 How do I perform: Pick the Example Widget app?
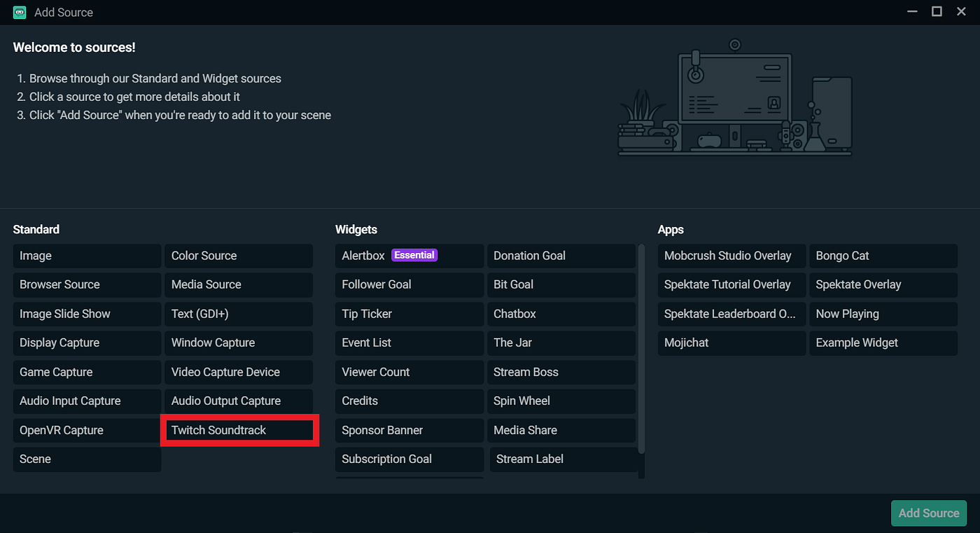point(883,342)
